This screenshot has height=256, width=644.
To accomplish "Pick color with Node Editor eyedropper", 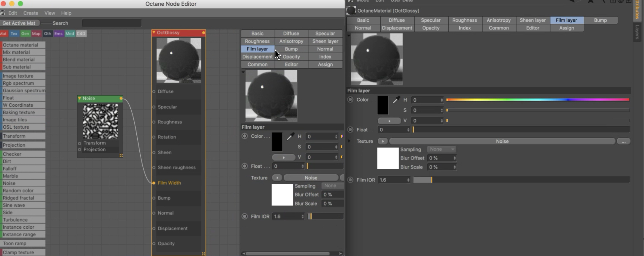I will point(290,137).
